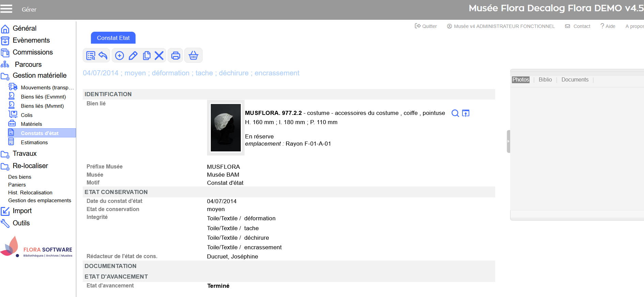Click magnifier icon next to MUSFLORA 977.2.2
Viewport: 644px width, 297px height.
(x=455, y=113)
